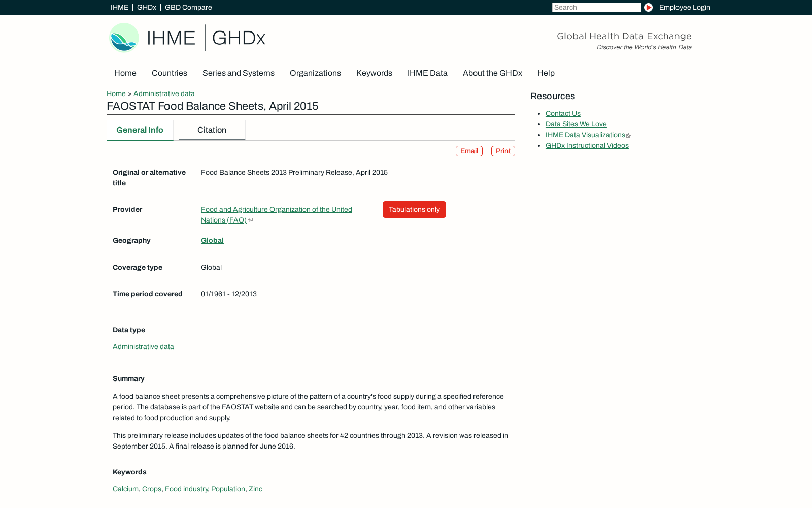
Task: Open the Series and Systems menu
Action: click(239, 73)
